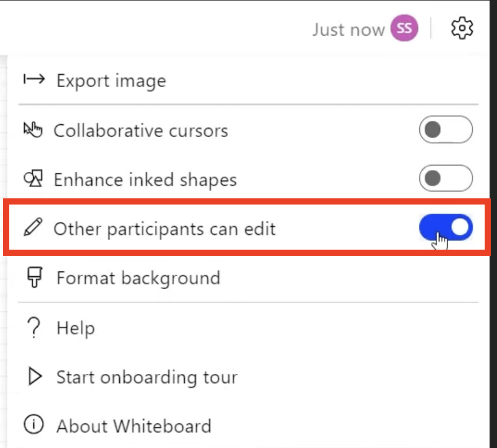Image resolution: width=497 pixels, height=448 pixels.
Task: Open the settings gear icon
Action: click(462, 28)
